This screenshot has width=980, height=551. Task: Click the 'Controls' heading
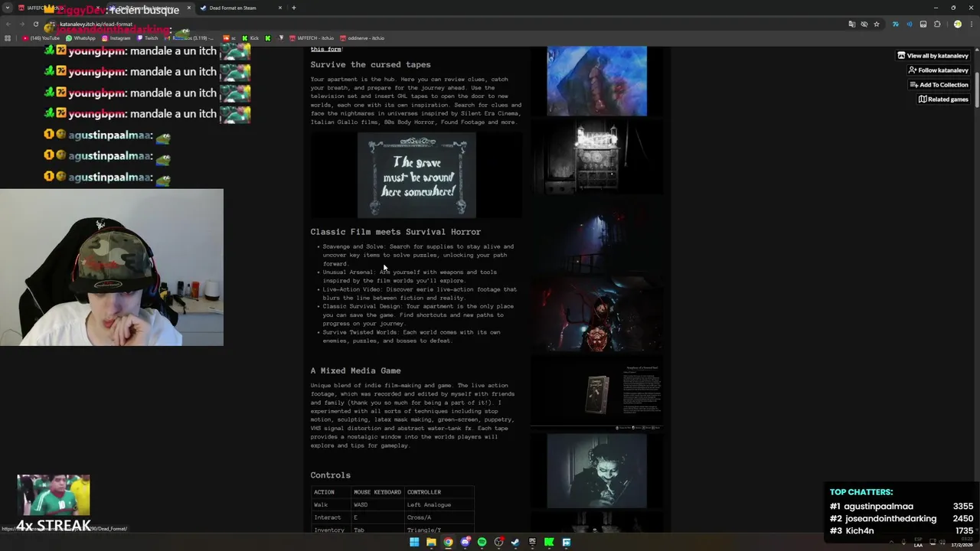coord(331,475)
